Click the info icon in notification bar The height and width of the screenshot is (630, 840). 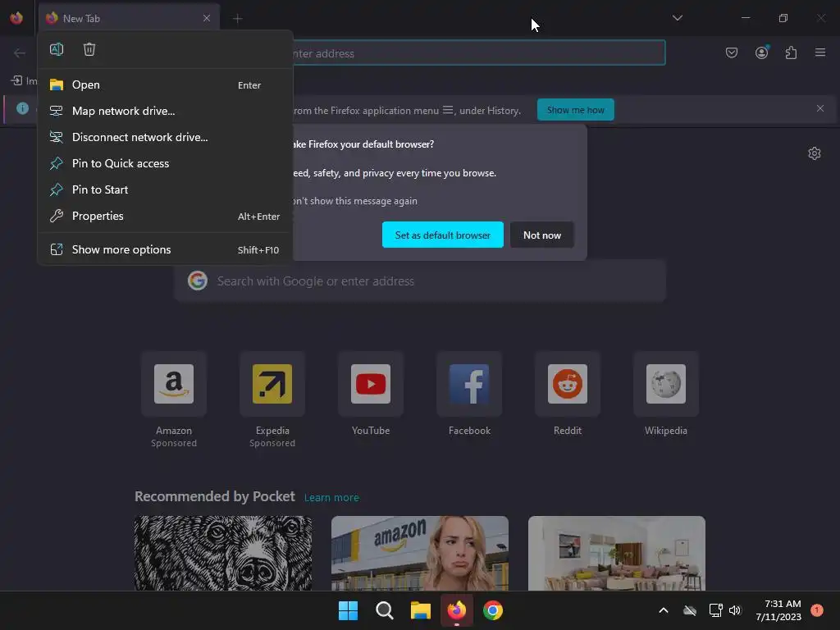[22, 108]
